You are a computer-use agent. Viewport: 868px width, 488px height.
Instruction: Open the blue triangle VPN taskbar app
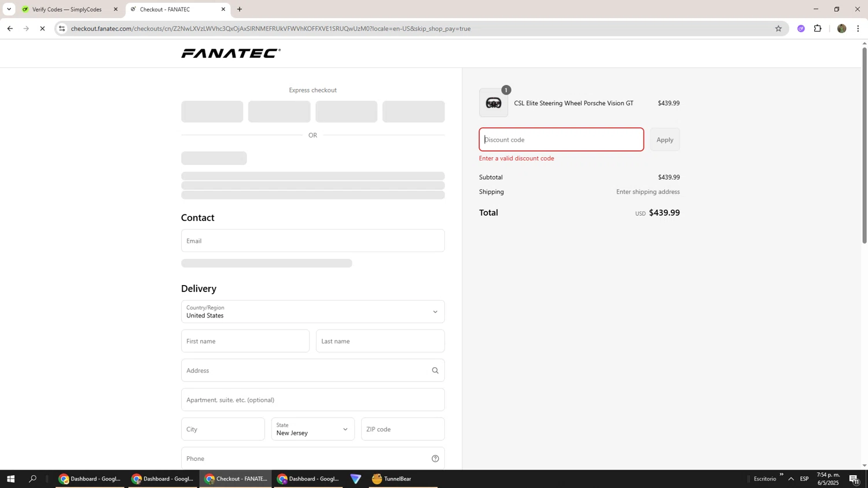pos(356,479)
